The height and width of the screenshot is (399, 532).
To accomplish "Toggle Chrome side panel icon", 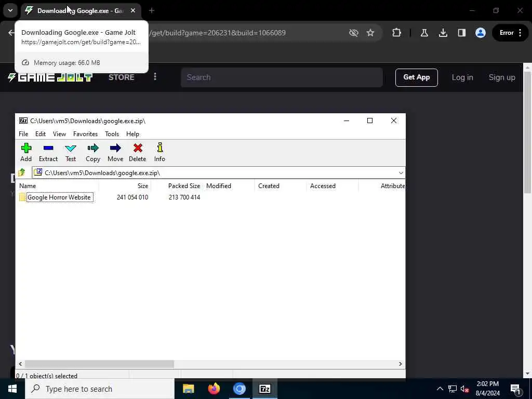I will click(462, 33).
